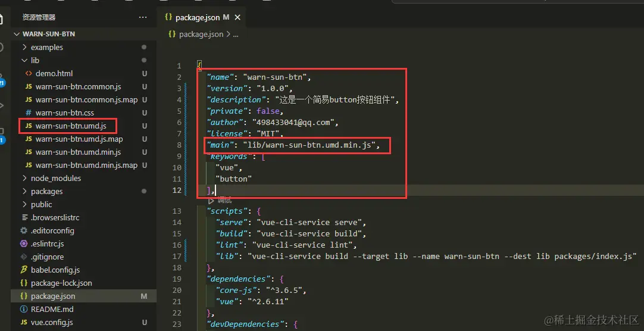The height and width of the screenshot is (331, 644).
Task: Open warn-sun-btn.common.js file
Action: [78, 87]
